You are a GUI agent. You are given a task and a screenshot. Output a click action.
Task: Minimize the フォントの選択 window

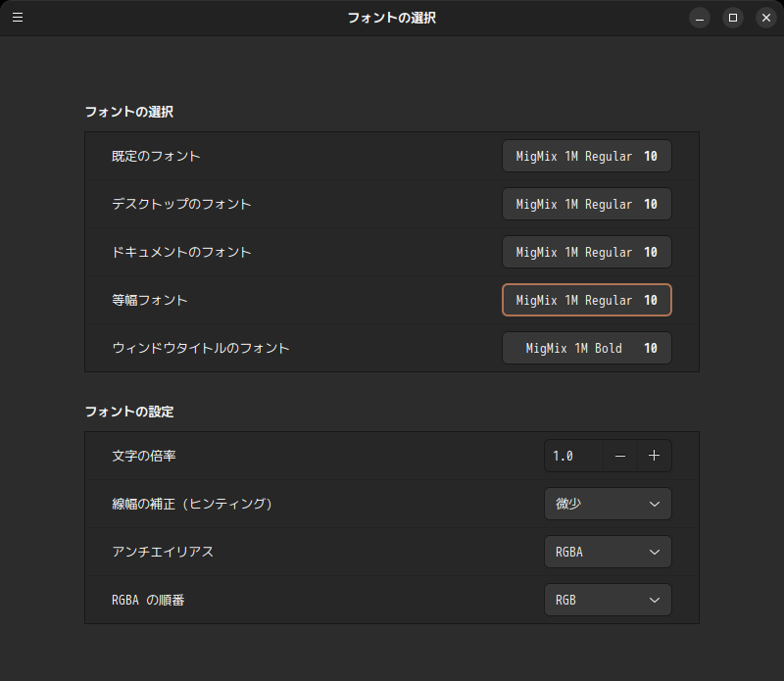[699, 17]
